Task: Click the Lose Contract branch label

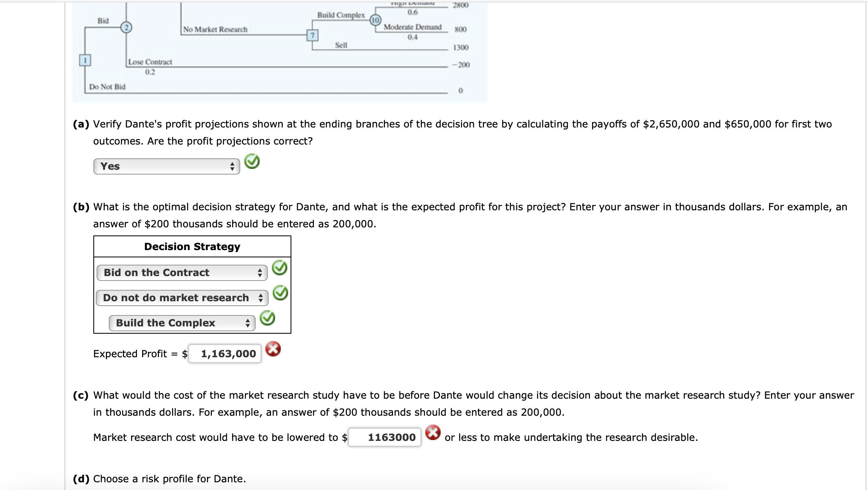Action: (x=150, y=62)
